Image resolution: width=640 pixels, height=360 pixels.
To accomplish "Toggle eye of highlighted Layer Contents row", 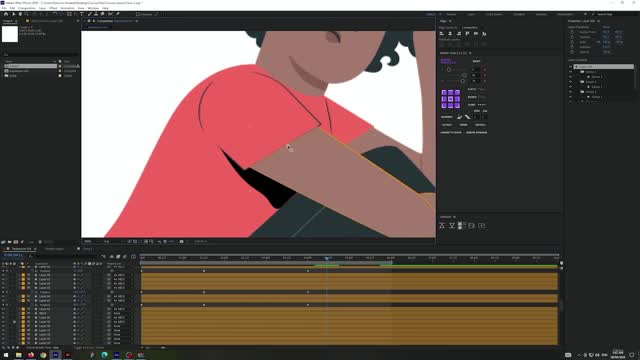I will [x=571, y=67].
